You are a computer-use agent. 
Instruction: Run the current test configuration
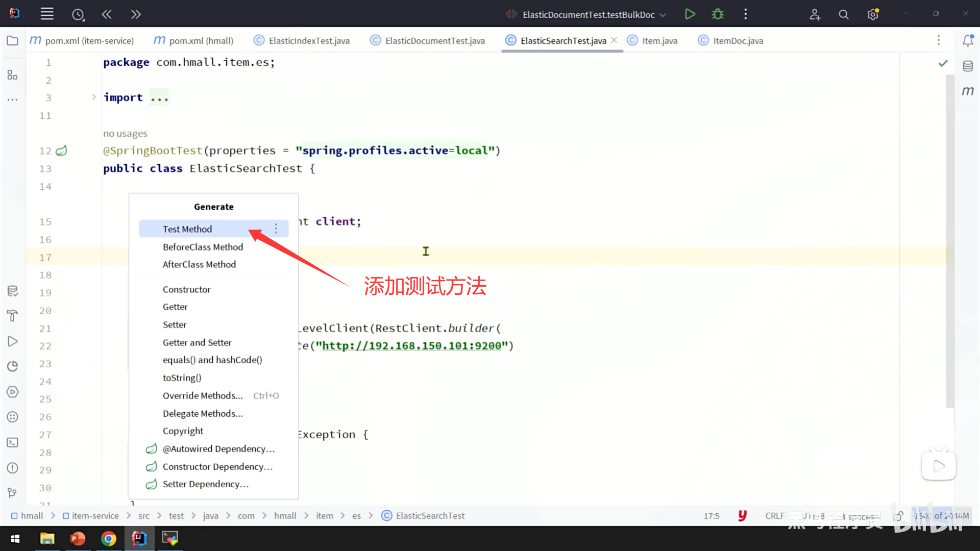[x=690, y=14]
